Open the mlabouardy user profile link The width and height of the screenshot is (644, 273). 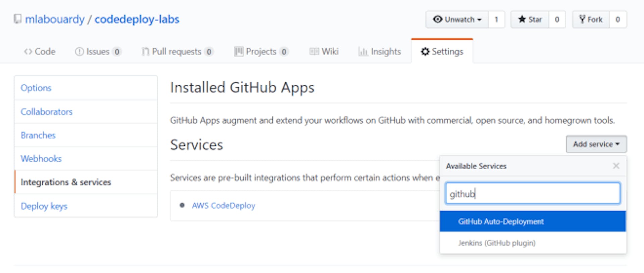[x=55, y=19]
